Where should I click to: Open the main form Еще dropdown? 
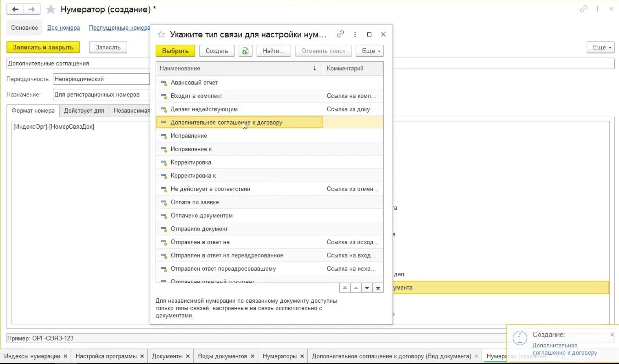click(600, 47)
